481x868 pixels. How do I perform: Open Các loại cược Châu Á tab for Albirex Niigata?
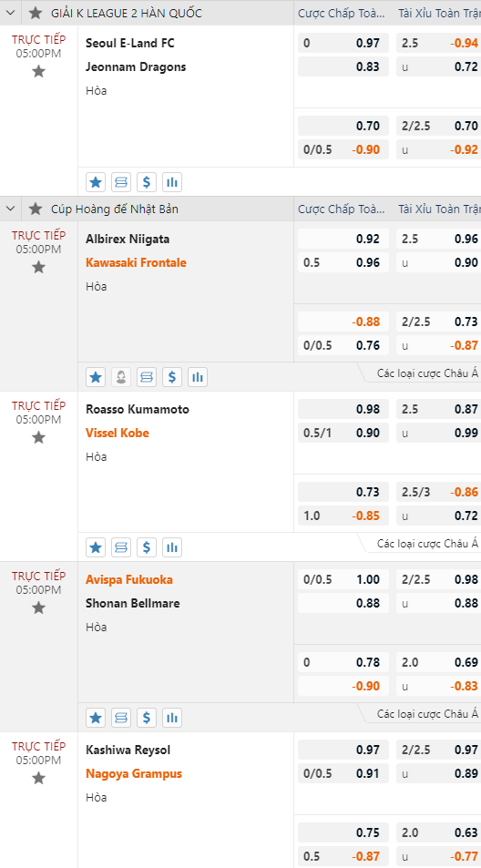pos(427,373)
